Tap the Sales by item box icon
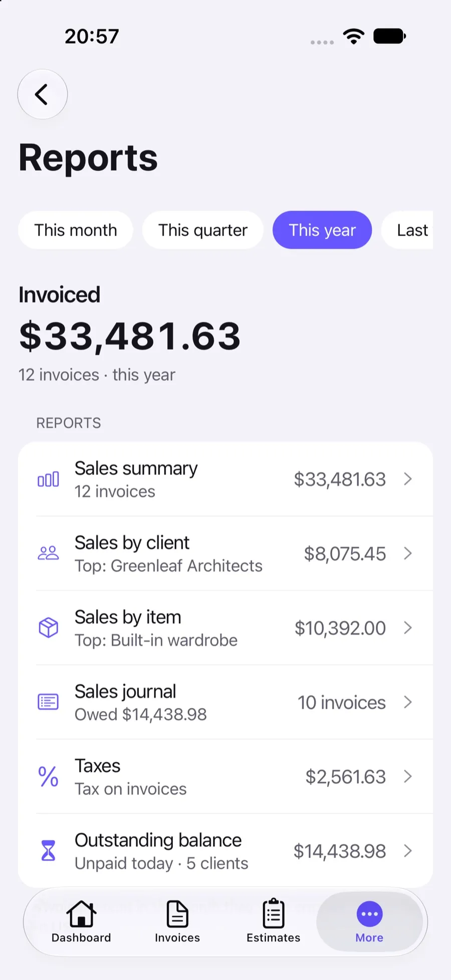 [x=48, y=627]
